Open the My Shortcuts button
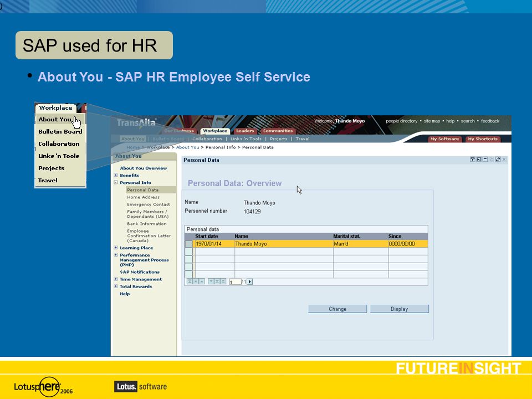Viewport: 532px width, 399px height. tap(483, 139)
